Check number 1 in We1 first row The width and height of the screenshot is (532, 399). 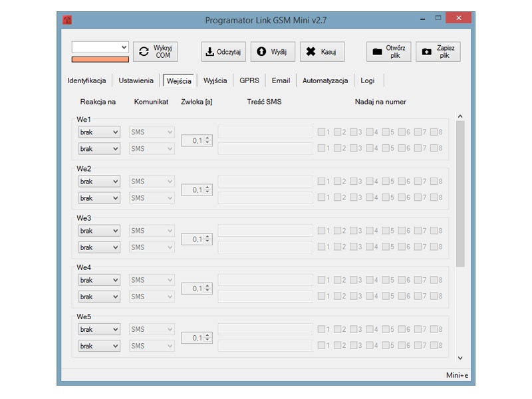321,132
